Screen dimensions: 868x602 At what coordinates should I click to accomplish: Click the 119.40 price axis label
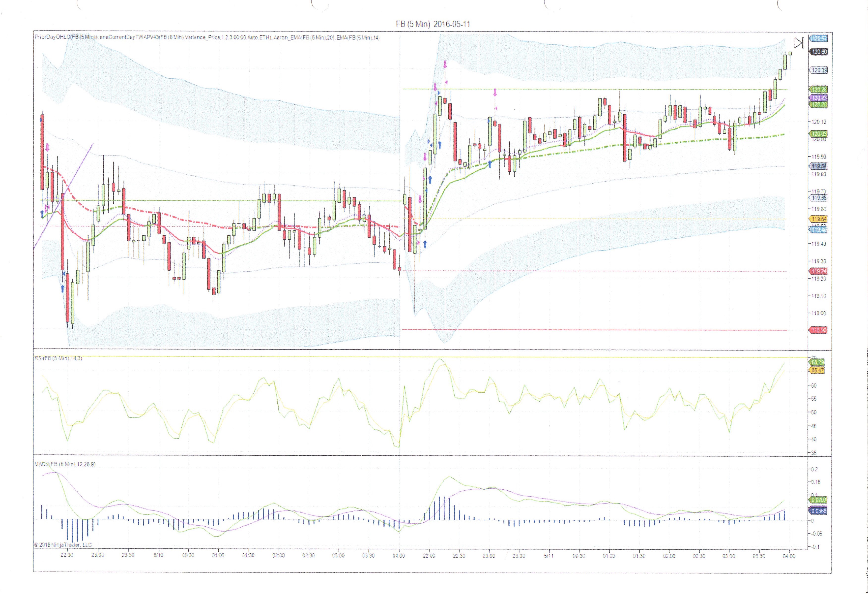819,244
